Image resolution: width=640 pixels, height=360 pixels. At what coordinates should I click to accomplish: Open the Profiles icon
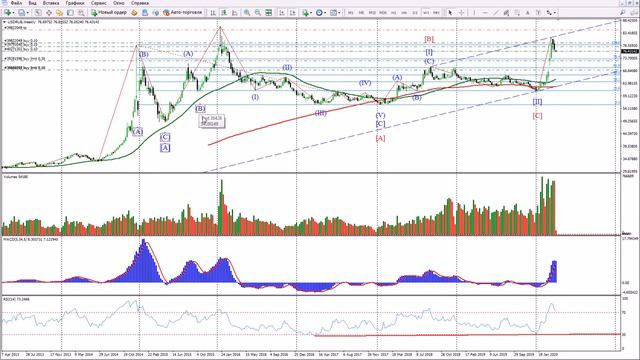click(21, 13)
